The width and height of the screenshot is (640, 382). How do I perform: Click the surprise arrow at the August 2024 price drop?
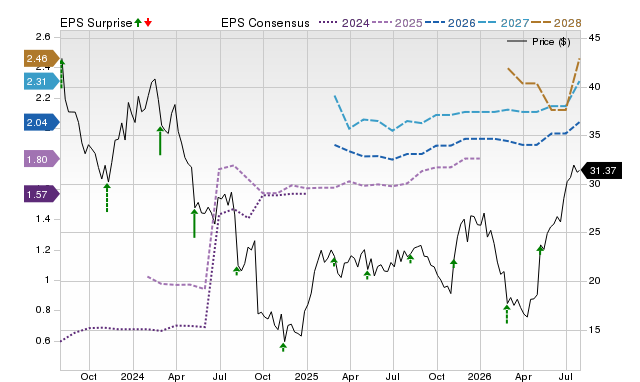click(x=237, y=271)
